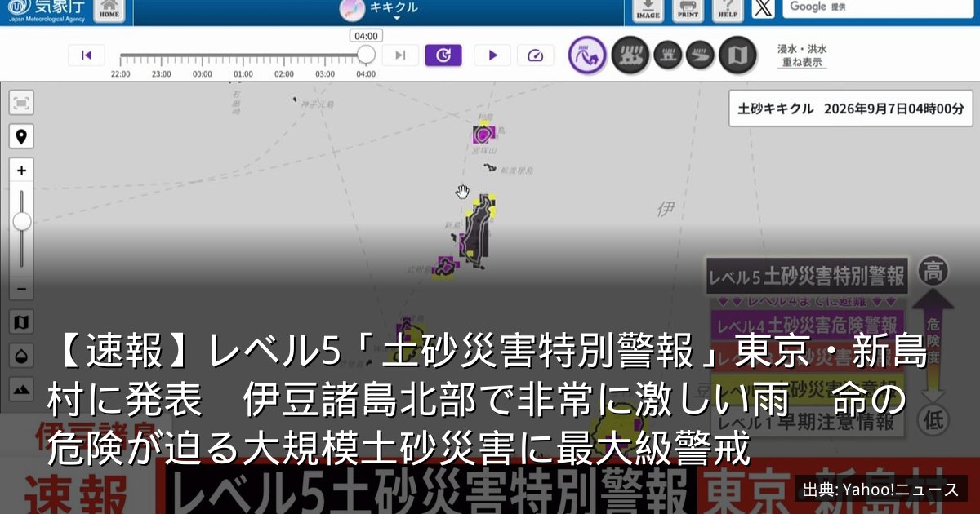980x514 pixels.
Task: Click the location pin icon
Action: click(x=21, y=136)
